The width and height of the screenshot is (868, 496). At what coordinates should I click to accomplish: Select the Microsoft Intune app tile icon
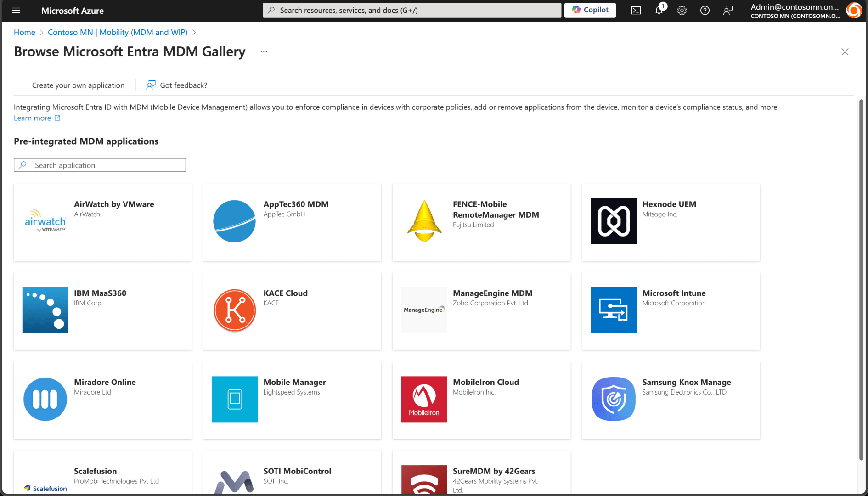coord(614,310)
